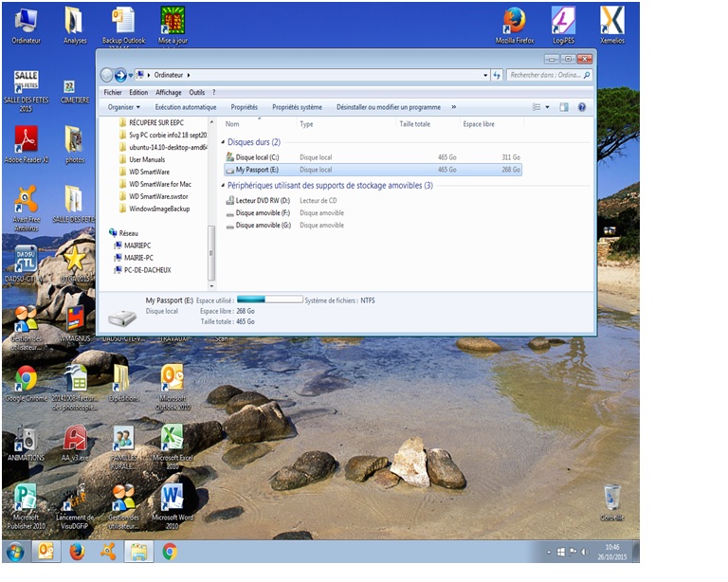The width and height of the screenshot is (728, 582).
Task: Launch Microsoft Word 2010 desktop shortcut
Action: (173, 507)
